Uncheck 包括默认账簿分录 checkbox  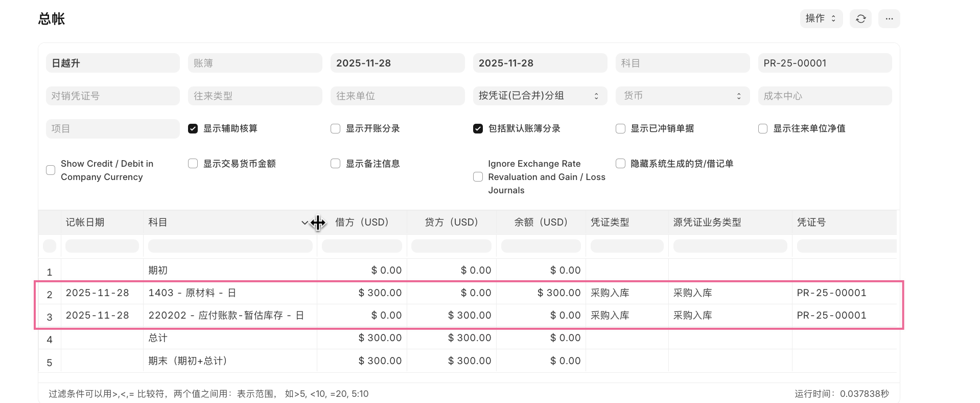click(478, 129)
